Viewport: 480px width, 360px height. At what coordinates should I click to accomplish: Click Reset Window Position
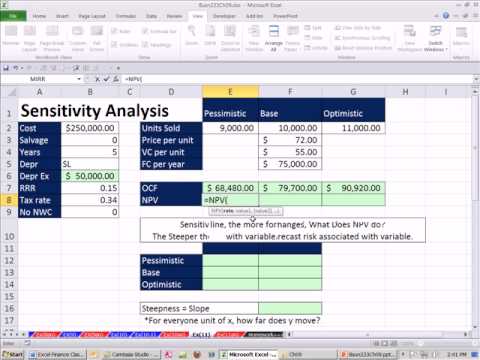[x=363, y=48]
